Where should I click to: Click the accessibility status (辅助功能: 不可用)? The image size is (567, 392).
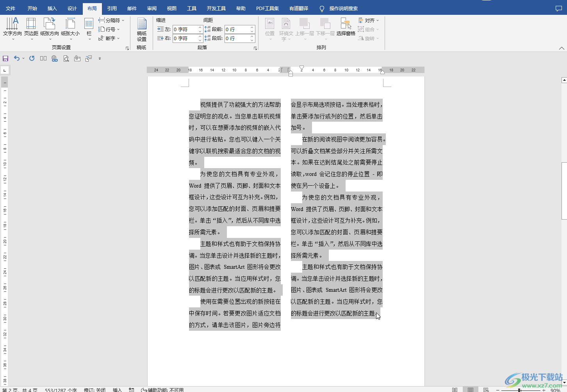pyautogui.click(x=162, y=390)
